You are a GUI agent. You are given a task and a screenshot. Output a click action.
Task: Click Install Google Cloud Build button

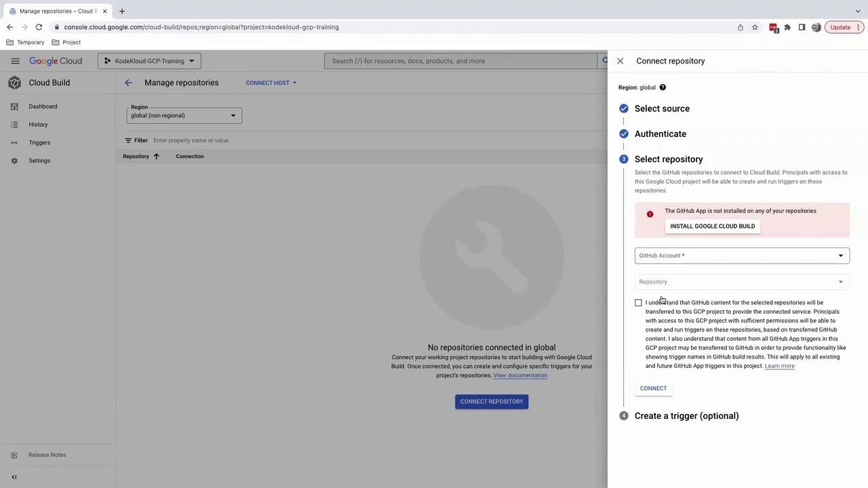tap(713, 226)
